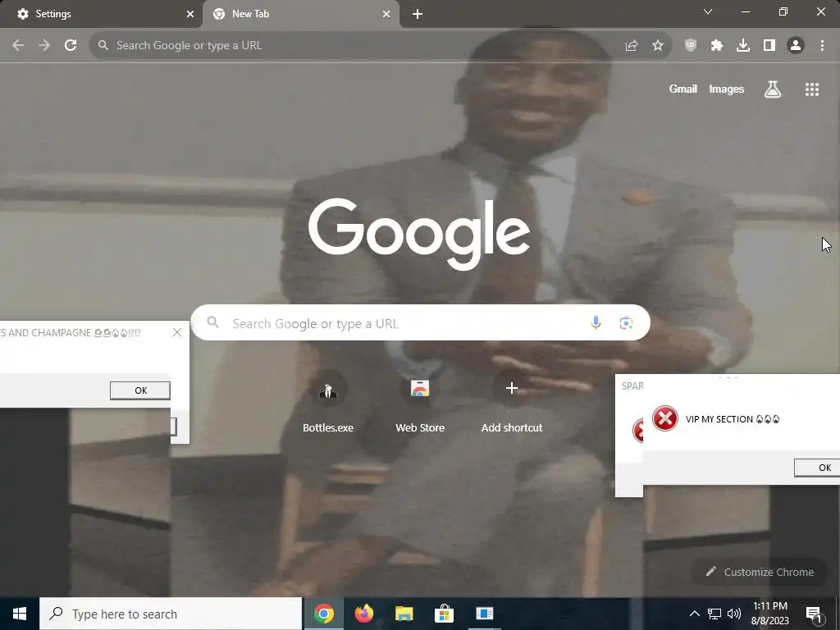Open Gmail link

coord(683,89)
